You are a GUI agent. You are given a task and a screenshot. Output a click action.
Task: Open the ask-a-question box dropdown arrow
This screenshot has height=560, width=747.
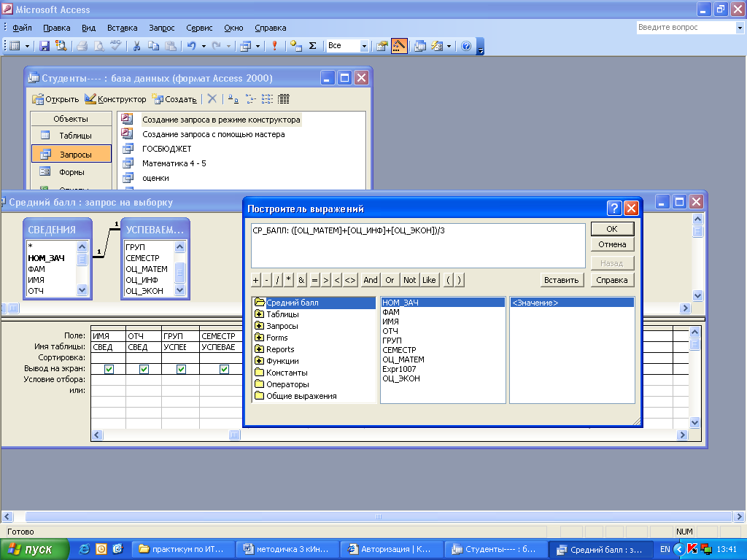tap(740, 28)
